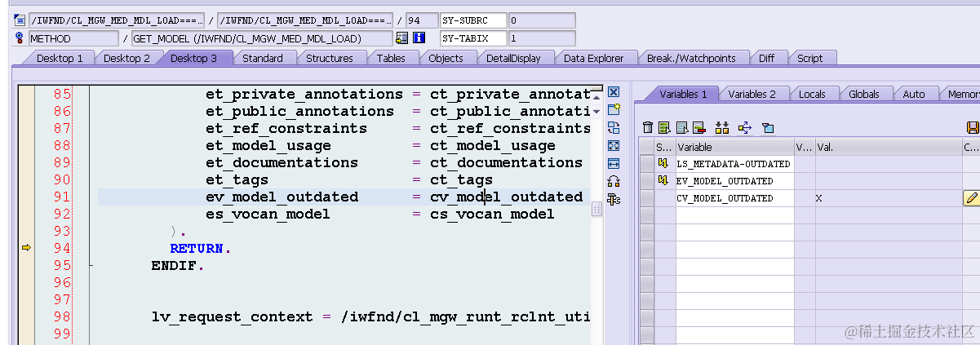This screenshot has width=980, height=345.
Task: Click the close tool icon beside editor
Action: pos(614,92)
